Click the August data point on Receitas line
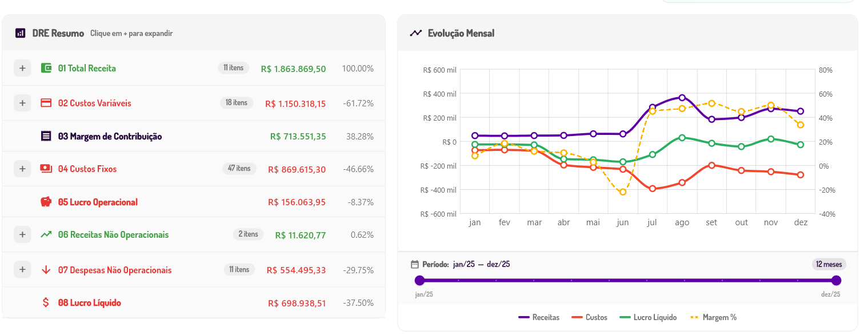 pyautogui.click(x=682, y=98)
